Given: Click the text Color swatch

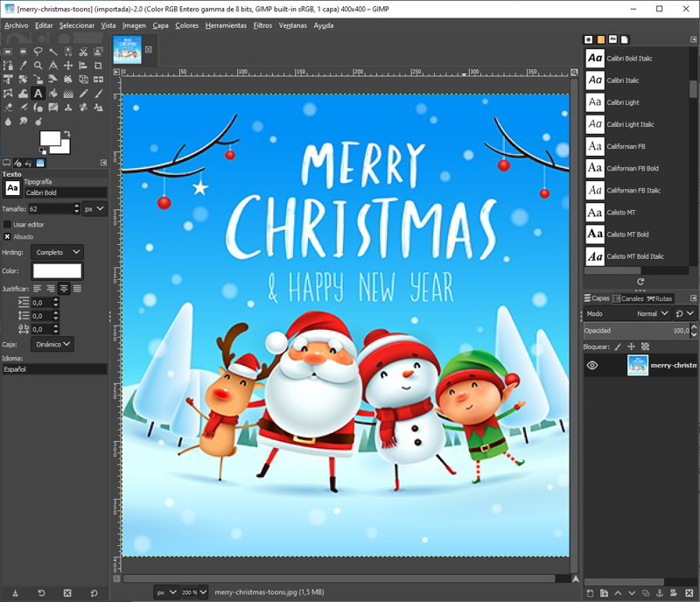Looking at the screenshot, I should 57,271.
